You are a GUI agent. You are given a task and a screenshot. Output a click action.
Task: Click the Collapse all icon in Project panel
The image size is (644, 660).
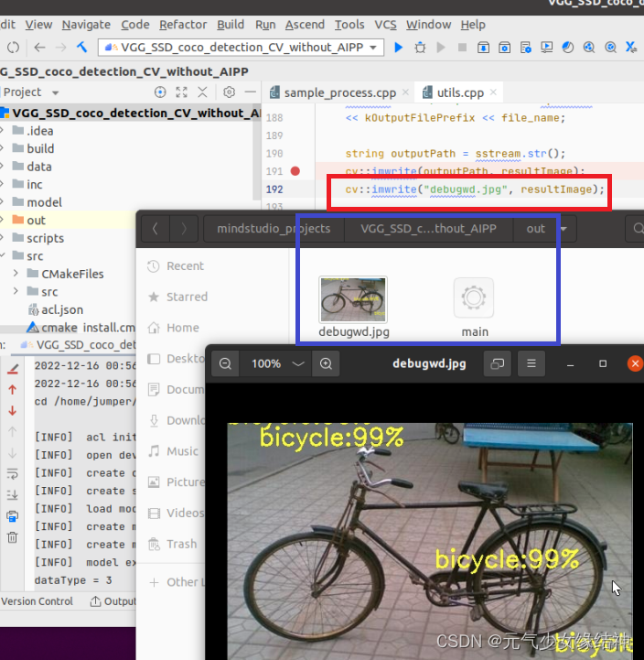tap(202, 92)
